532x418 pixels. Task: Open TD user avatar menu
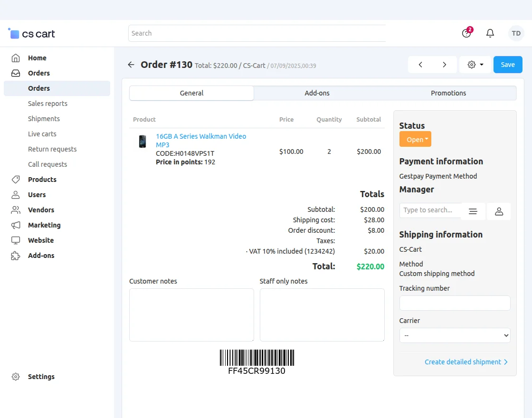(516, 33)
